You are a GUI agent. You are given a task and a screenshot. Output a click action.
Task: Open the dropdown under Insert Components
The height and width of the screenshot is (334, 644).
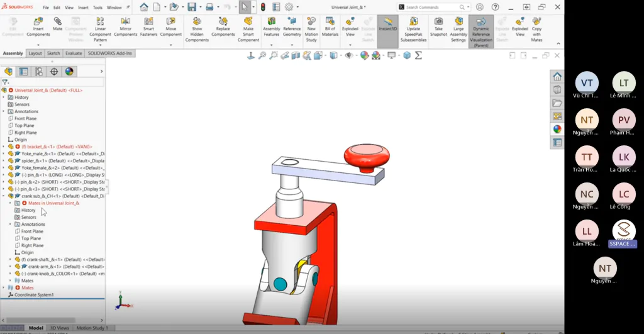point(38,45)
